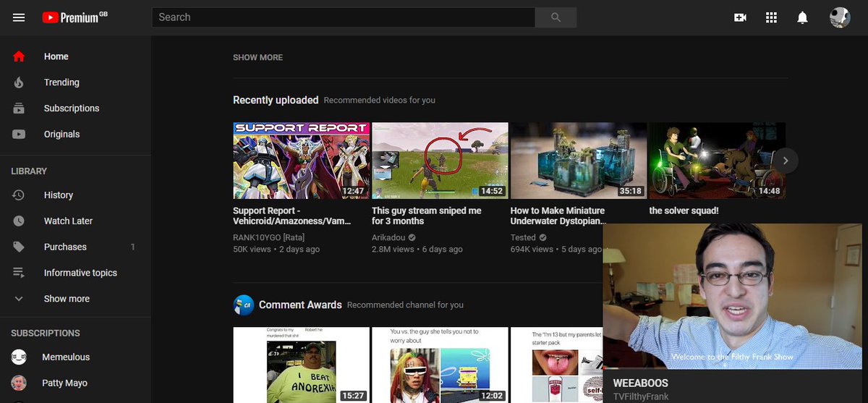The height and width of the screenshot is (403, 868).
Task: Click the SUBSCRIPTIONS section header
Action: [46, 334]
